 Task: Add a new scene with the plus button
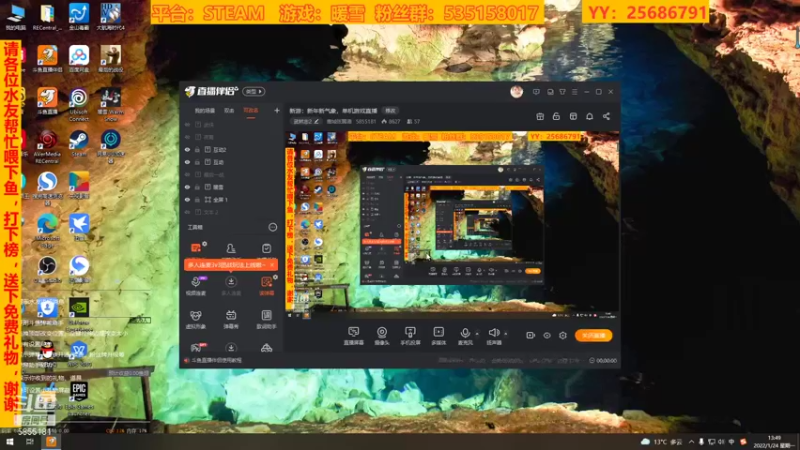click(277, 111)
